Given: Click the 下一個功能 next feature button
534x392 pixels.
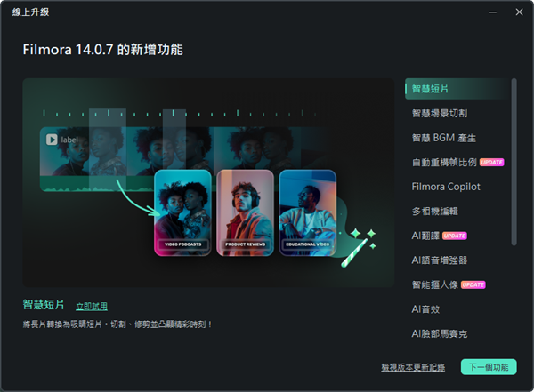Looking at the screenshot, I should [x=489, y=367].
